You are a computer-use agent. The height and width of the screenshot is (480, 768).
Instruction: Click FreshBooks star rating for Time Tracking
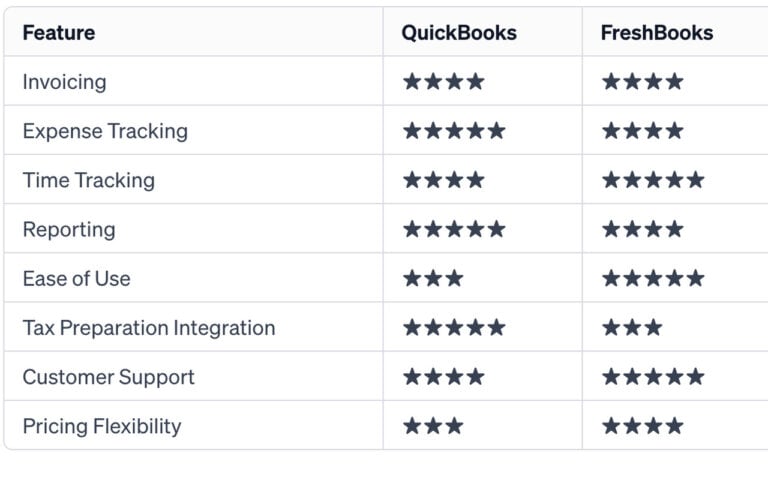[653, 180]
